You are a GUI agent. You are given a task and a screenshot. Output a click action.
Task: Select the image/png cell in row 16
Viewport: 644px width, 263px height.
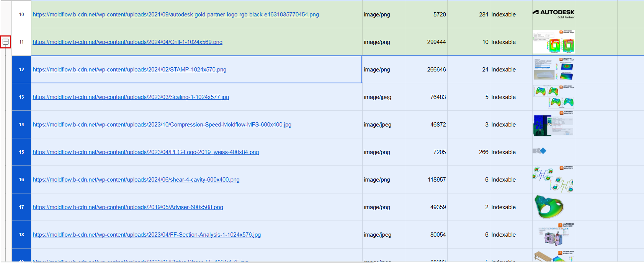[384, 180]
